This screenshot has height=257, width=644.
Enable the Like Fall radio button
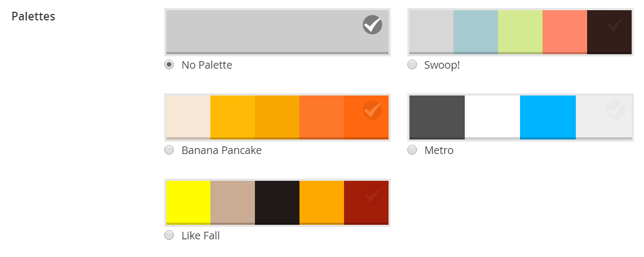pyautogui.click(x=169, y=235)
